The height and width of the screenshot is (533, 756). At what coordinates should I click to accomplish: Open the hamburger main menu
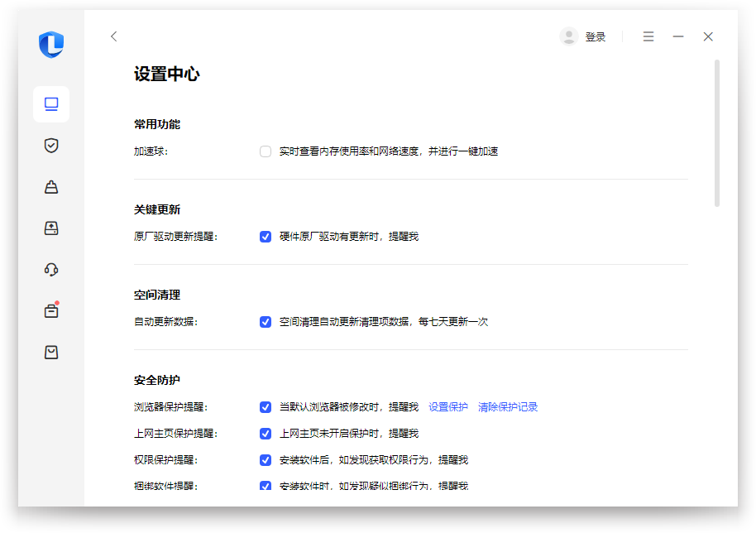pyautogui.click(x=648, y=36)
